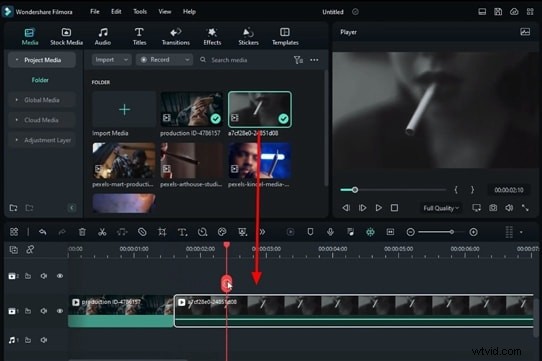Expand the Project Media tree item

[x=42, y=60]
